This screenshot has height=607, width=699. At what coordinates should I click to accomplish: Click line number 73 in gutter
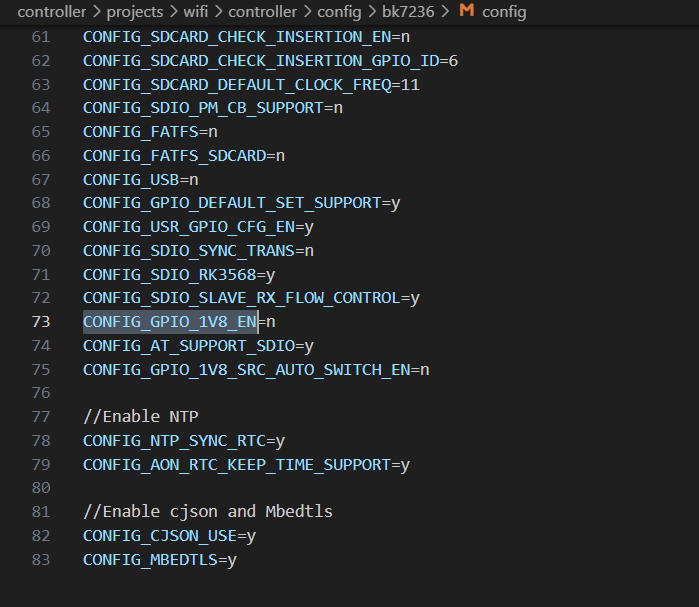(41, 321)
